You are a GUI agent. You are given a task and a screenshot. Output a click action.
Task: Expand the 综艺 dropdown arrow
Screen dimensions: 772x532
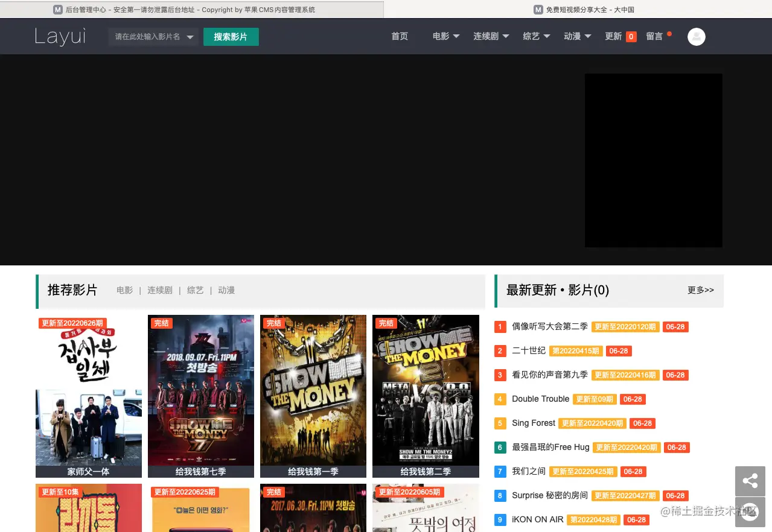click(x=547, y=37)
